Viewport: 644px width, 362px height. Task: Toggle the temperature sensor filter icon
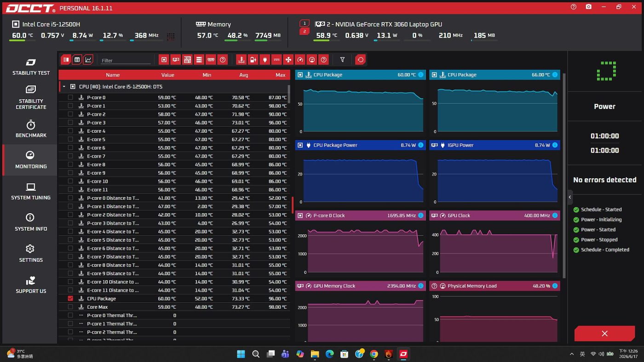click(x=241, y=60)
